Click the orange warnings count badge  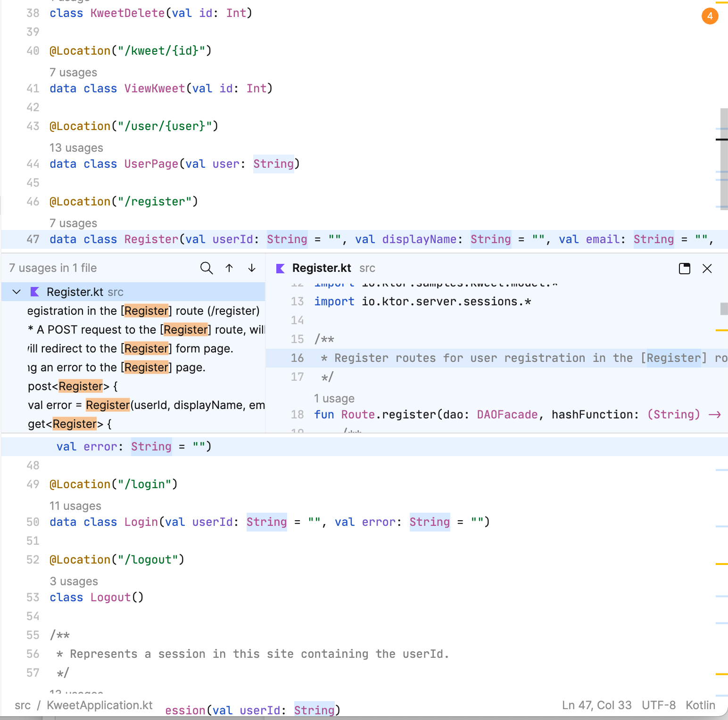(710, 16)
